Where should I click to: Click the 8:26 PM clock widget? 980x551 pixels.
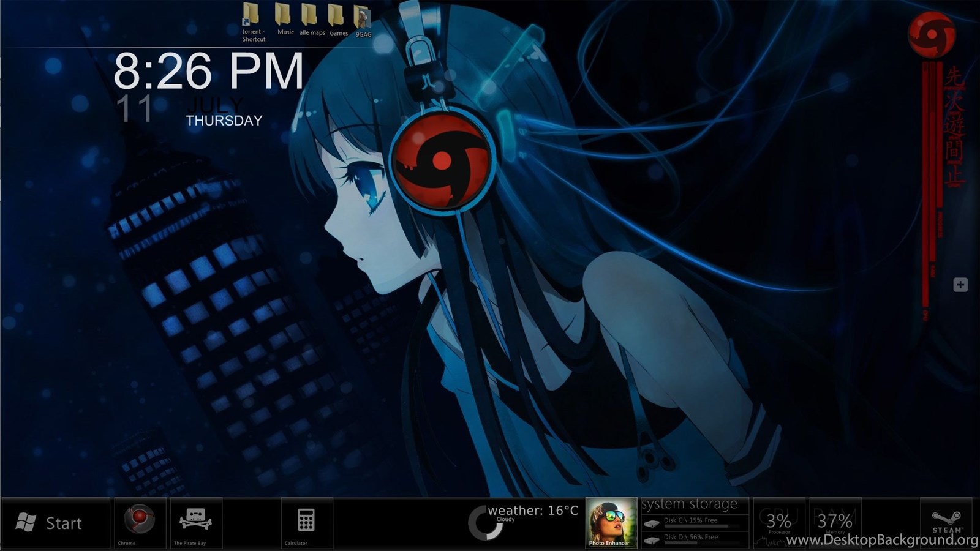[x=208, y=72]
